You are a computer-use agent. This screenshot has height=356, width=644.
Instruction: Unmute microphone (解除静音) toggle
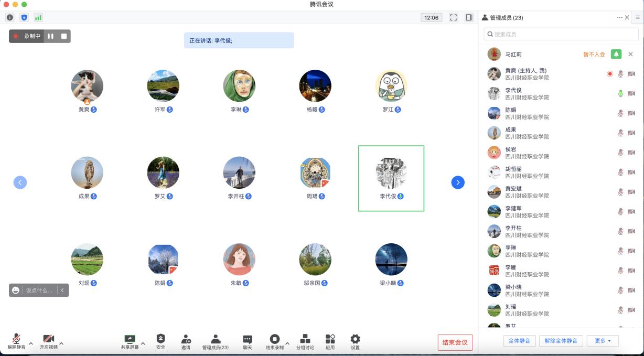[x=16, y=339]
